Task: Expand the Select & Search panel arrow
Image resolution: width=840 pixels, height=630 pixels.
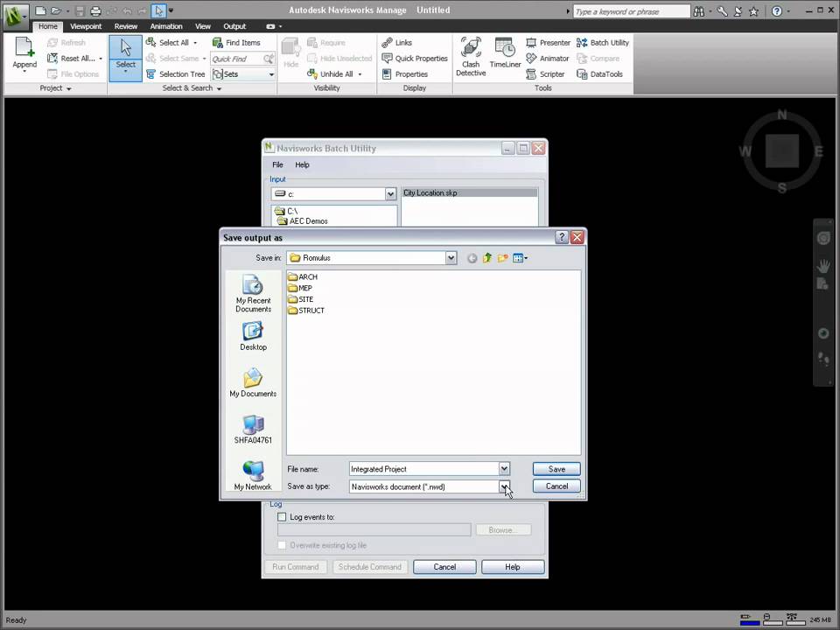Action: [x=219, y=89]
